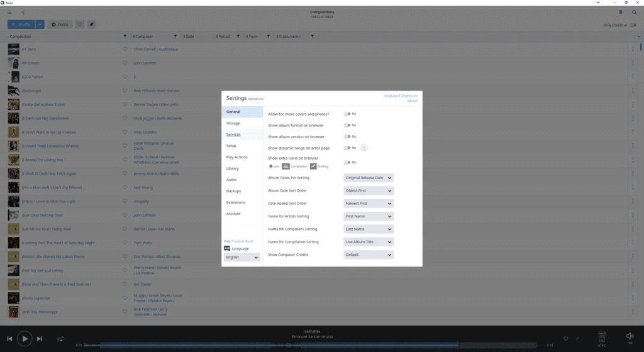
Task: Sort by the Date column header
Action: click(x=189, y=36)
